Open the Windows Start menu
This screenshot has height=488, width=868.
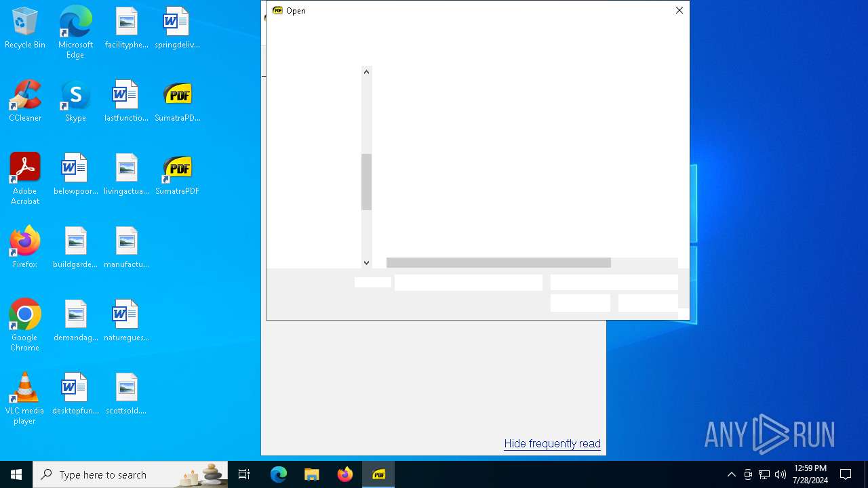pos(16,474)
